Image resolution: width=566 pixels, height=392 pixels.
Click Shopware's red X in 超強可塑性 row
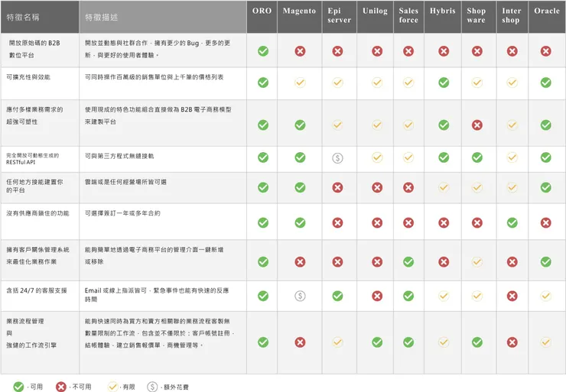pyautogui.click(x=477, y=125)
